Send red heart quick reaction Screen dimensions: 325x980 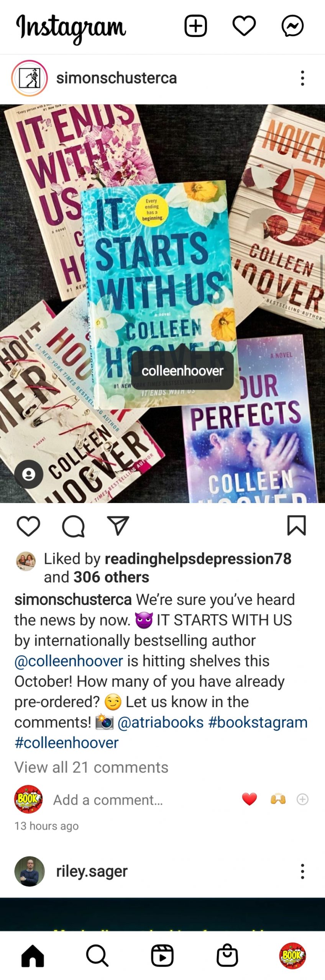tap(249, 799)
